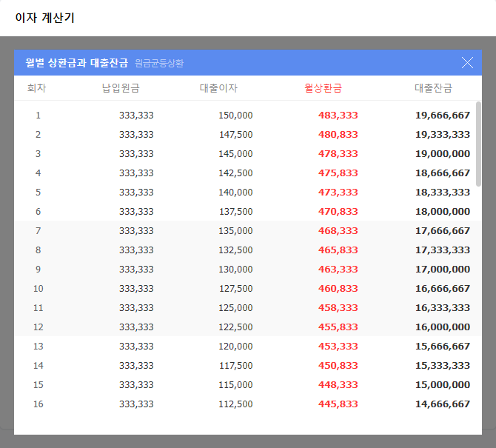Click monthly payment 455,833

[x=338, y=327]
